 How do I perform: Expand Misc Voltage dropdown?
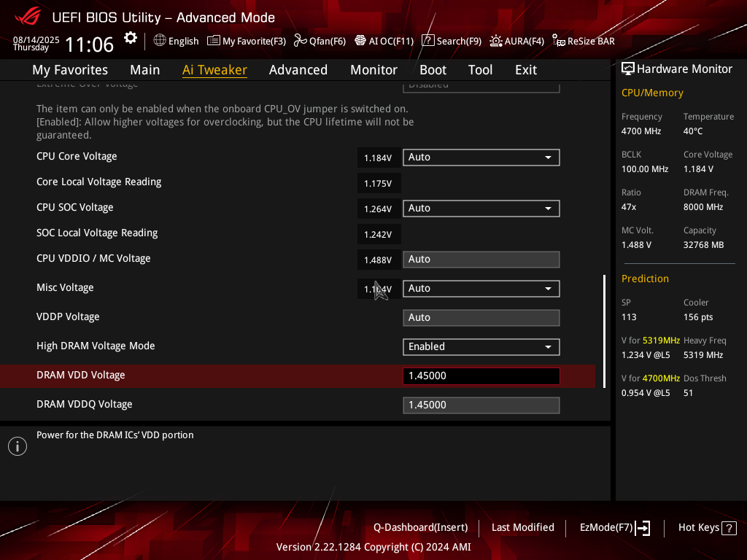click(481, 289)
